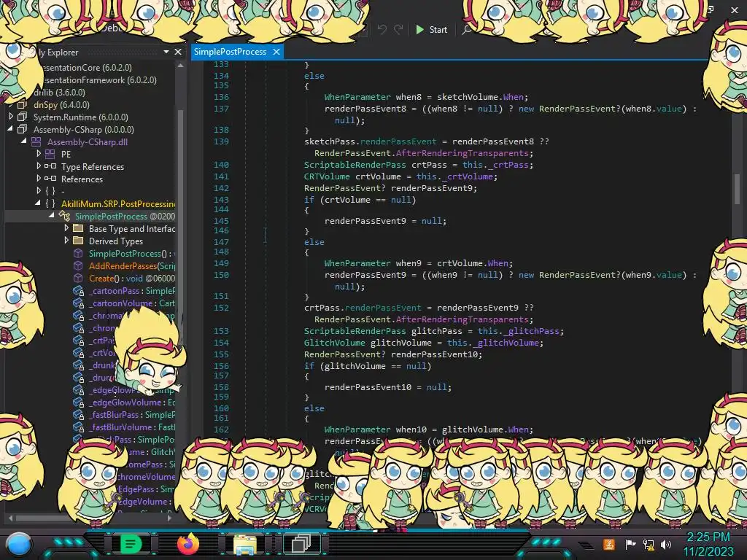This screenshot has width=747, height=560.
Task: Click the green Start debugging button
Action: point(431,29)
